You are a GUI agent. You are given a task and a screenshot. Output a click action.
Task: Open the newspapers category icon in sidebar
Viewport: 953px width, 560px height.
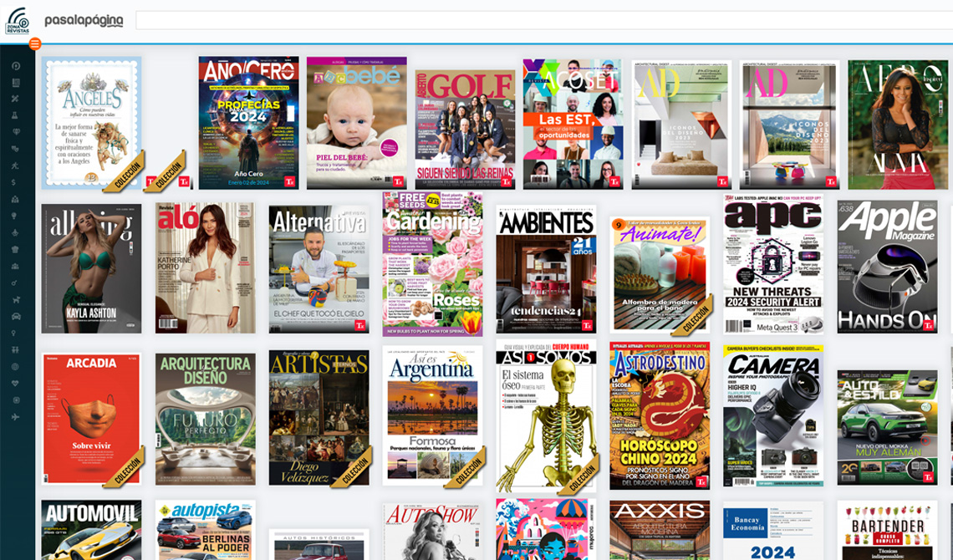tap(16, 83)
